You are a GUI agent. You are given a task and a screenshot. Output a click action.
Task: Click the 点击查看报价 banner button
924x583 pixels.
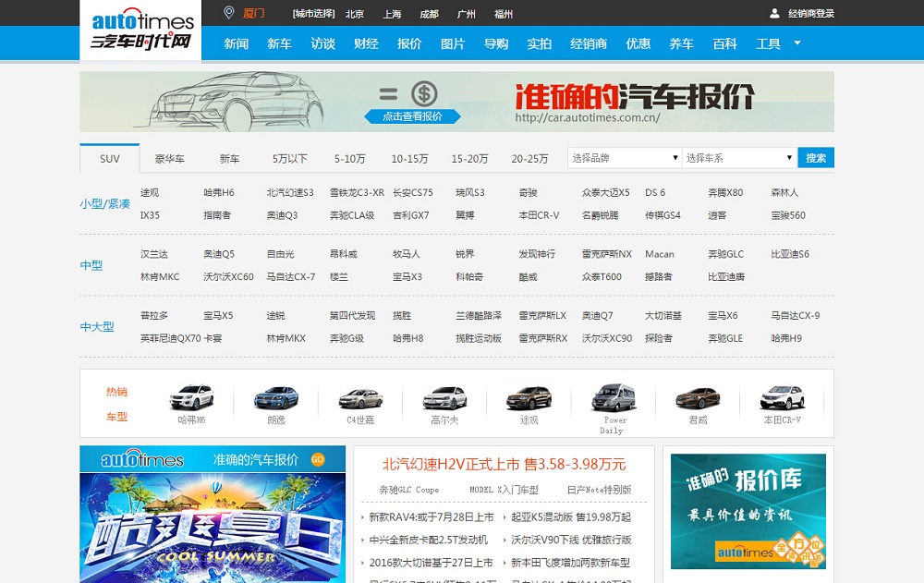point(412,116)
